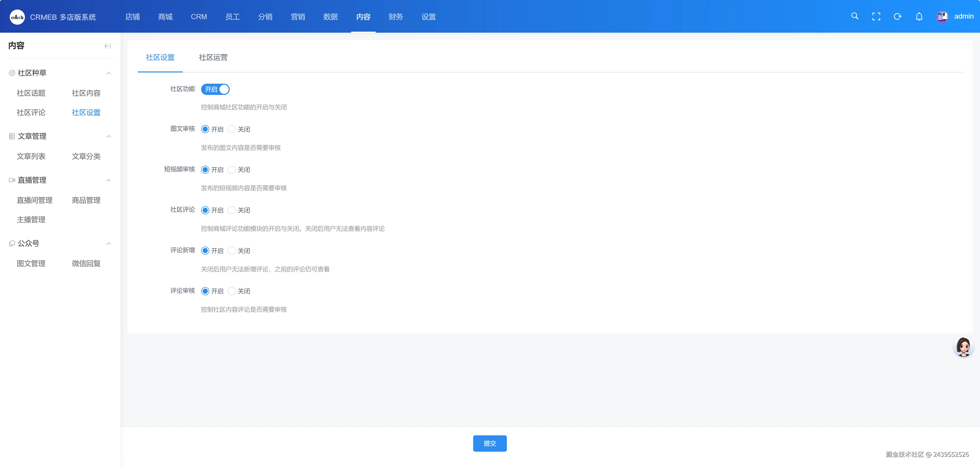Switch to the 社区运营 tab
This screenshot has height=469, width=980.
pos(213,57)
